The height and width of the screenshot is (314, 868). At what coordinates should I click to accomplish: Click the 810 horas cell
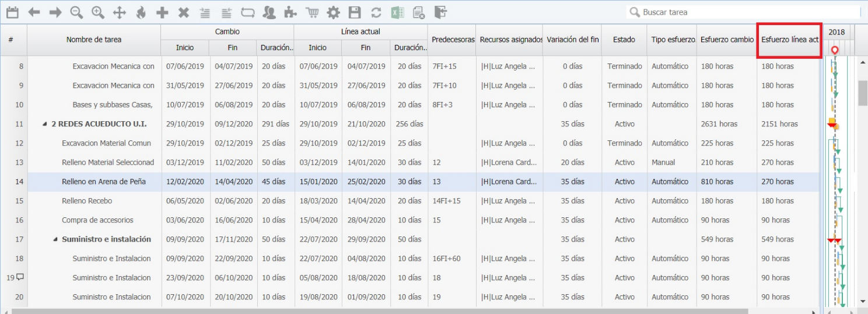click(x=727, y=182)
